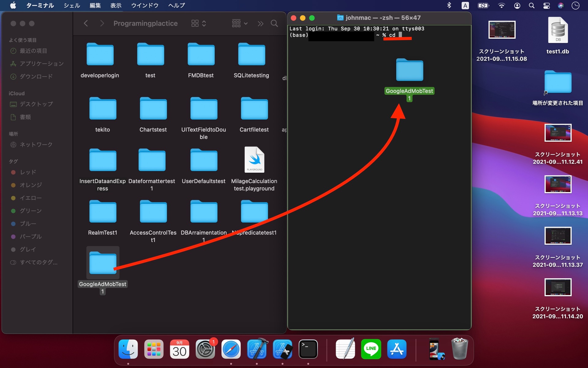Open the Finder grouping options dropdown

[240, 23]
